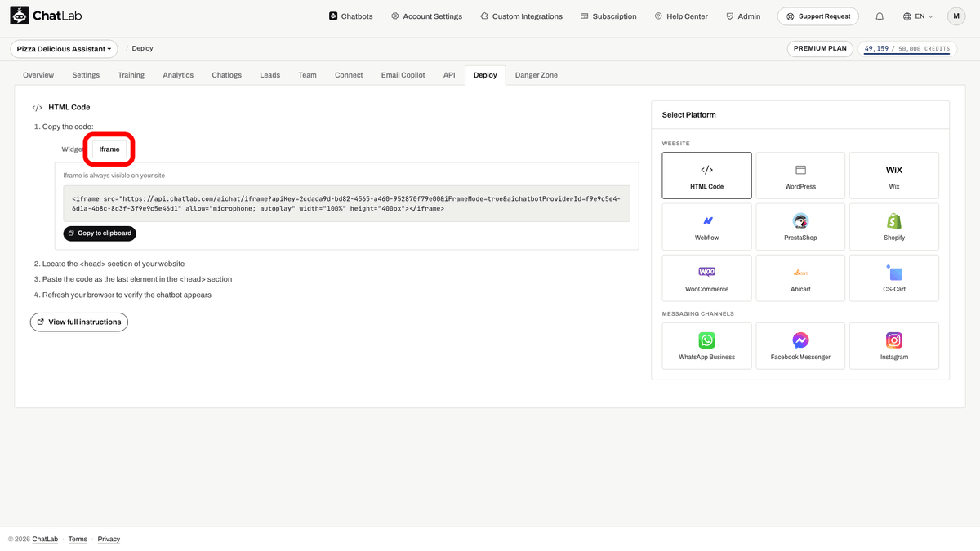Select the Deploy tab
This screenshot has height=551, width=980.
(485, 75)
